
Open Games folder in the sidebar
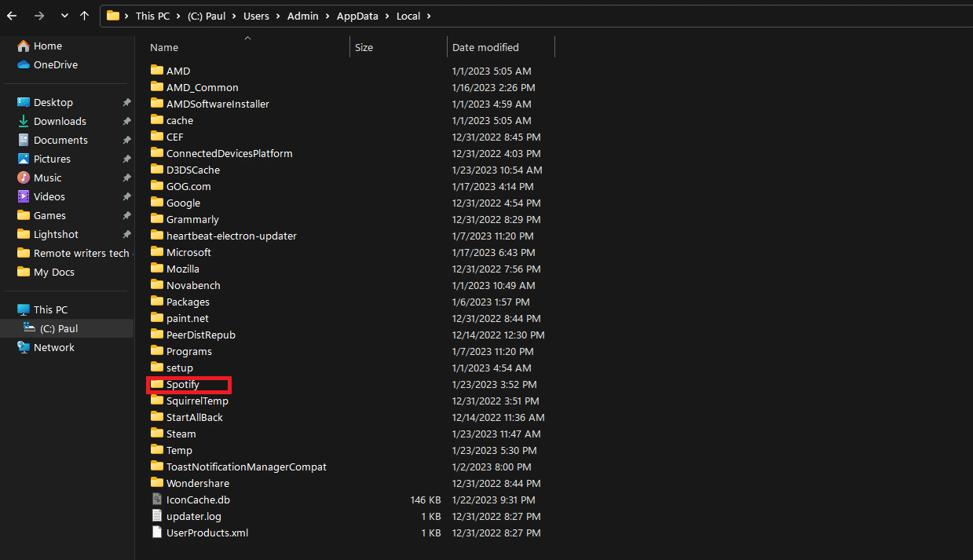tap(41, 216)
